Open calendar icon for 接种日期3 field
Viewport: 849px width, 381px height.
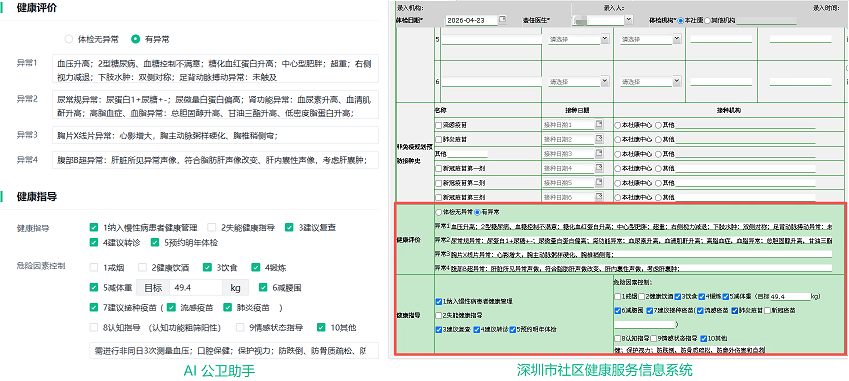599,154
